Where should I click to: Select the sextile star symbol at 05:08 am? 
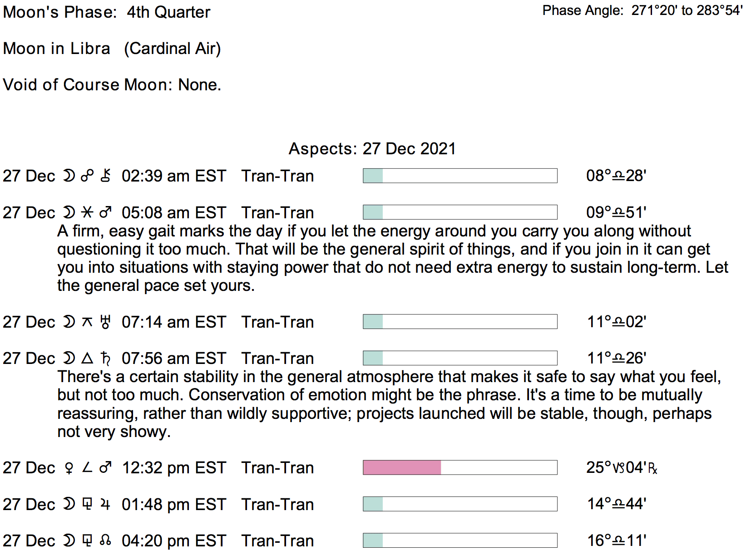[87, 212]
